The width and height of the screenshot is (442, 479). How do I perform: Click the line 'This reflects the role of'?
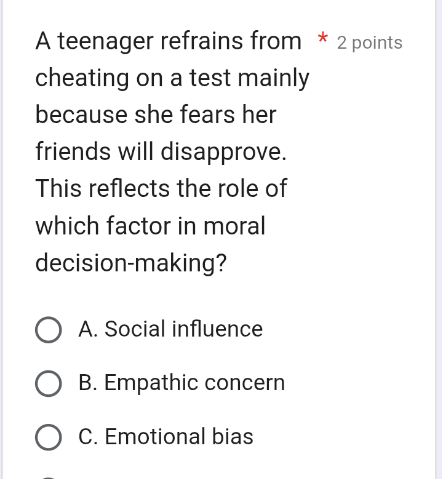(161, 189)
